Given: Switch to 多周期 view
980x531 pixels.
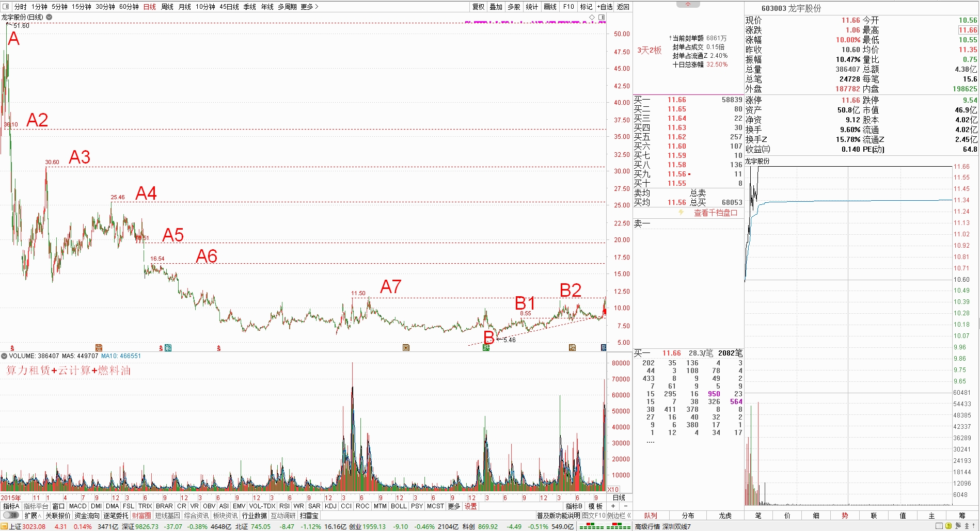Looking at the screenshot, I should [287, 7].
